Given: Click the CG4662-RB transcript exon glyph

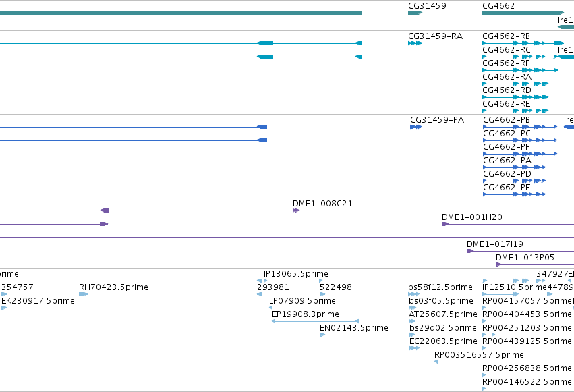Looking at the screenshot, I should [x=558, y=44].
